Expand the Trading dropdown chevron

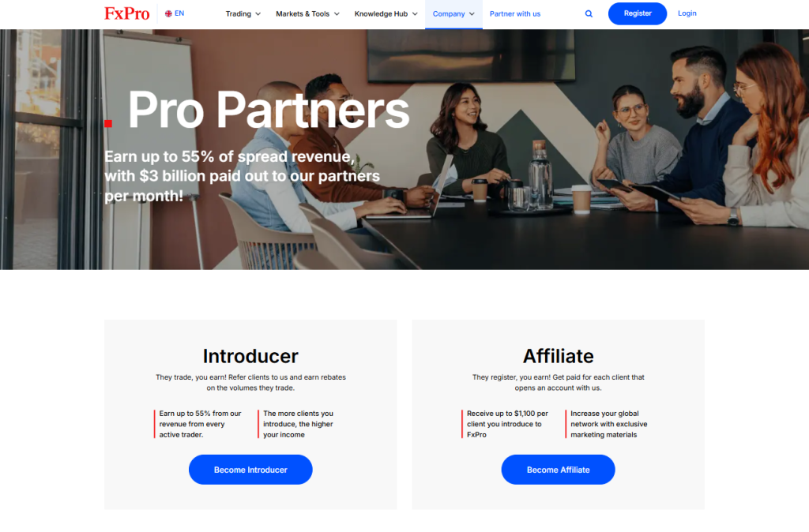click(258, 14)
